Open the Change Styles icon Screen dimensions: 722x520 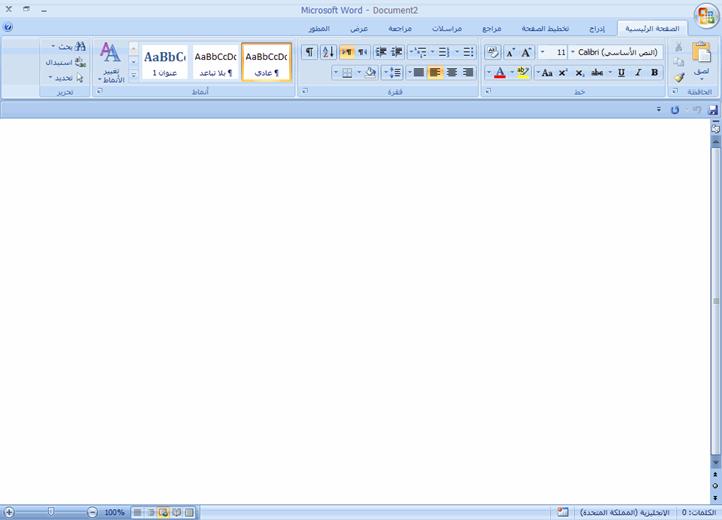[111, 63]
